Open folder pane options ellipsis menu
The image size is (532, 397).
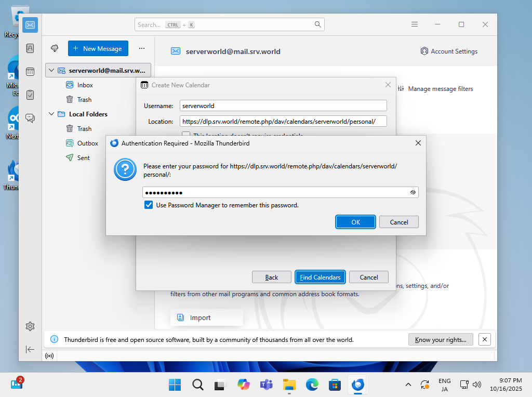[x=141, y=48]
